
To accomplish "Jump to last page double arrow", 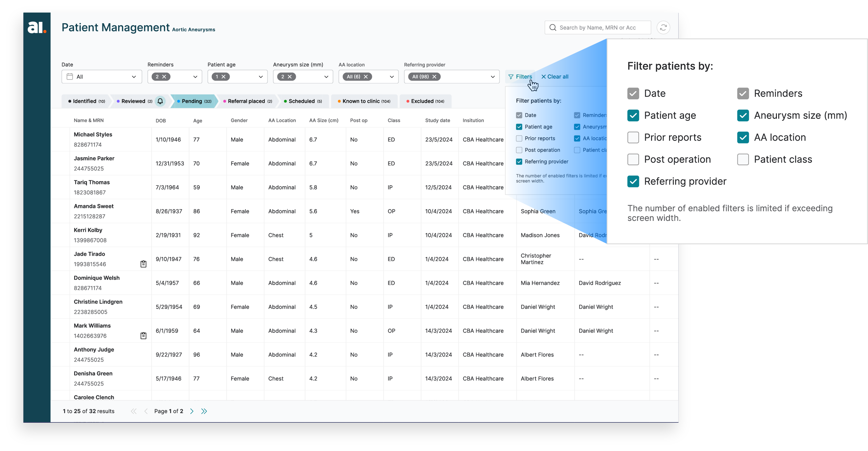I will pyautogui.click(x=204, y=411).
